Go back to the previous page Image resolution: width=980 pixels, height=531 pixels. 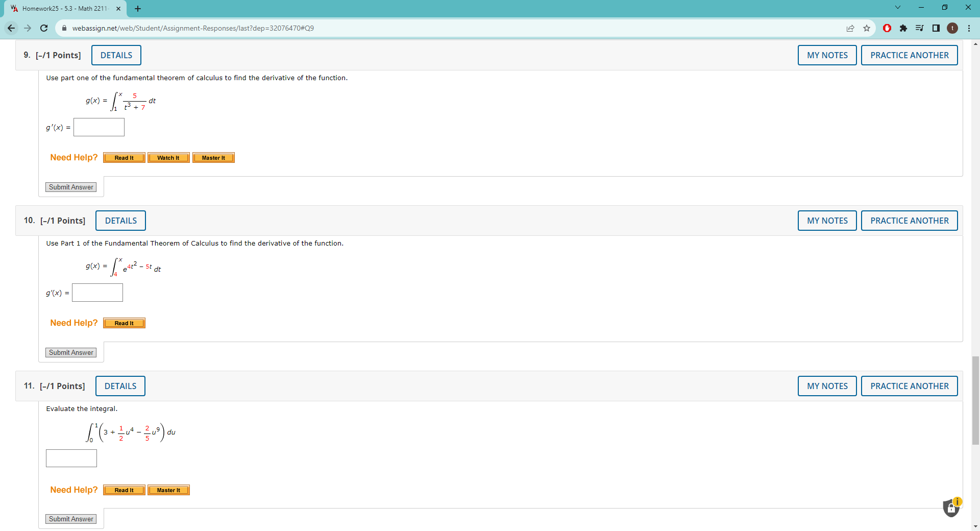(x=11, y=28)
